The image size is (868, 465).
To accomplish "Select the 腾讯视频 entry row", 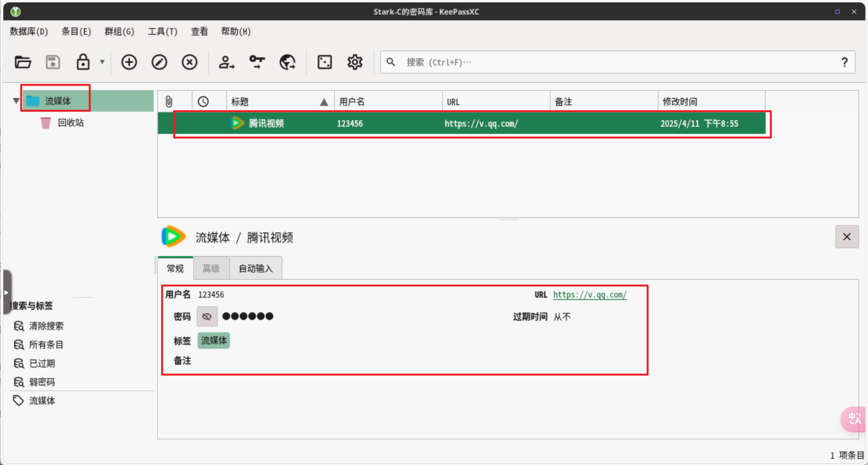I will [462, 124].
